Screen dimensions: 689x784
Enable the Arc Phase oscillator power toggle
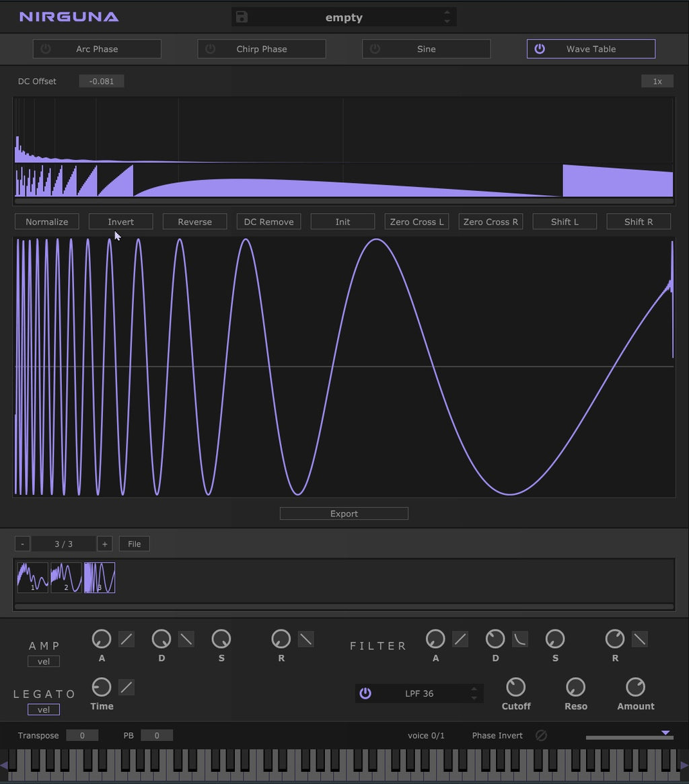point(46,49)
